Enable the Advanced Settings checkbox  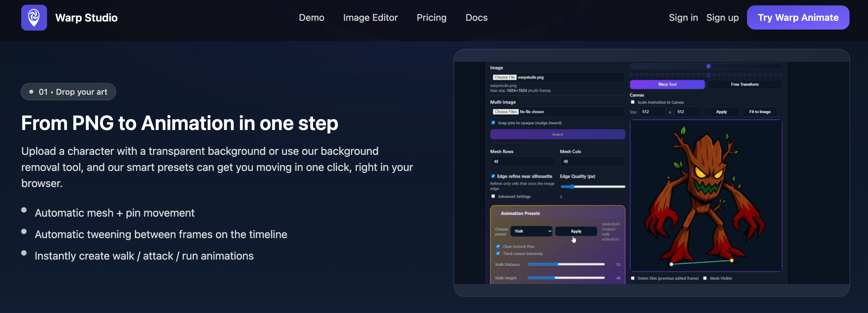[x=493, y=196]
